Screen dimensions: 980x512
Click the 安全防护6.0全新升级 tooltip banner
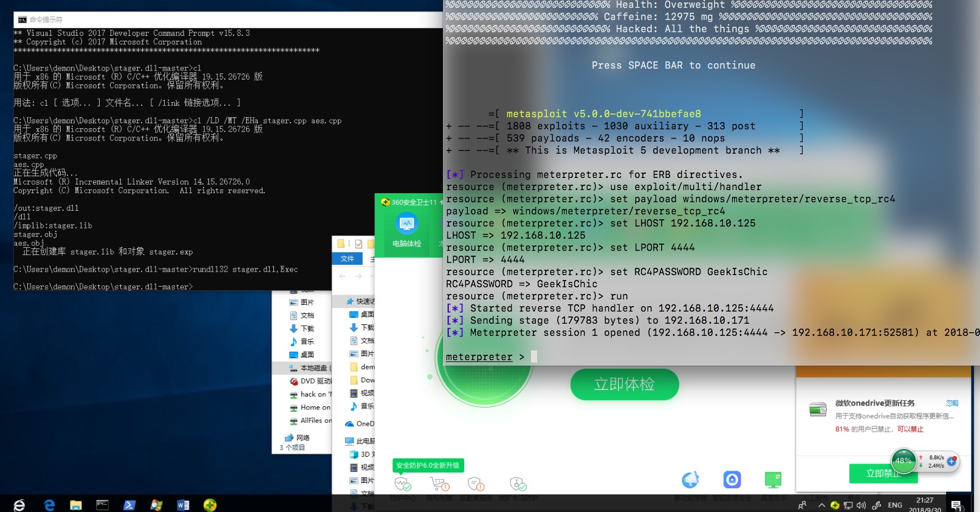pyautogui.click(x=428, y=465)
